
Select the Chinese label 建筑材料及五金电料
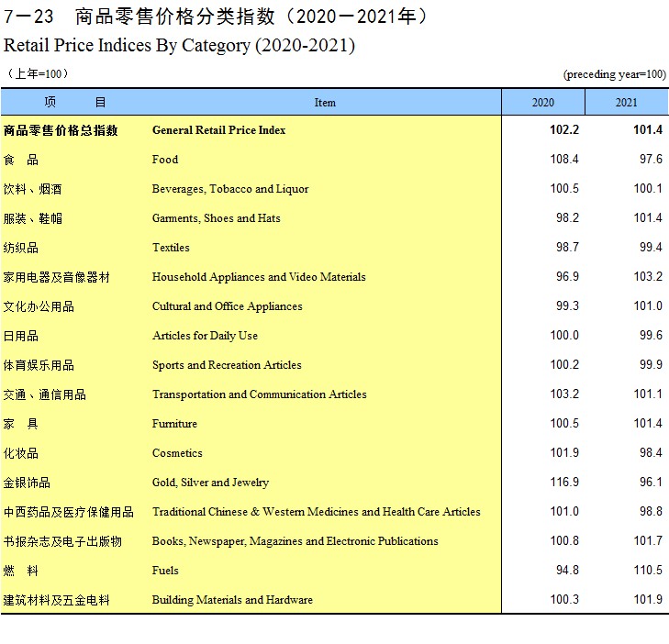click(56, 601)
